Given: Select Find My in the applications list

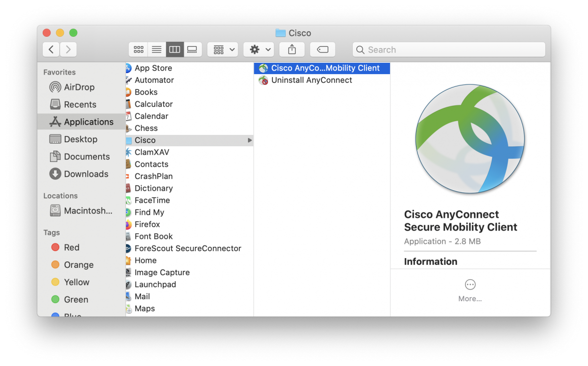Looking at the screenshot, I should 190,212.
